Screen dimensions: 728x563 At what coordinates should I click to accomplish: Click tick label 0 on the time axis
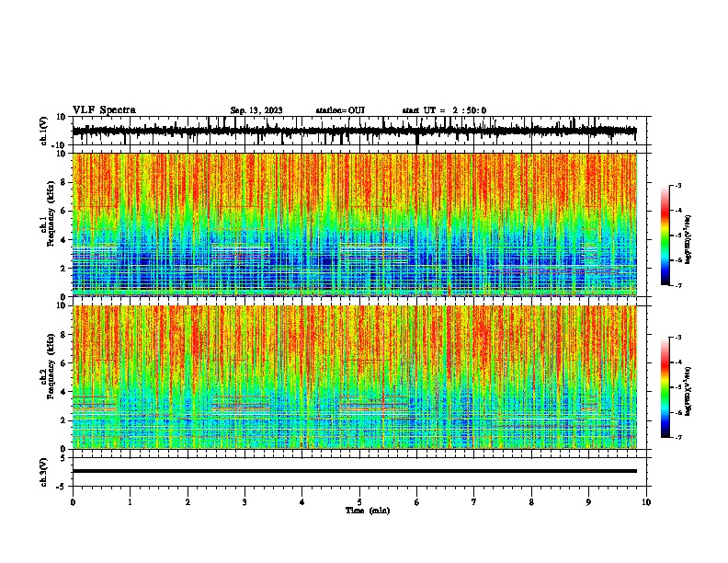(73, 502)
